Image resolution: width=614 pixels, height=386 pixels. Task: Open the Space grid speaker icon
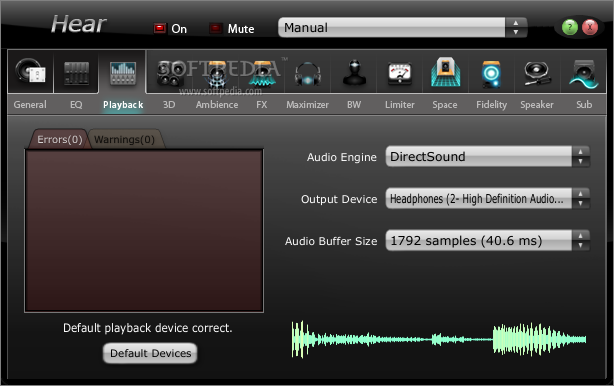445,72
